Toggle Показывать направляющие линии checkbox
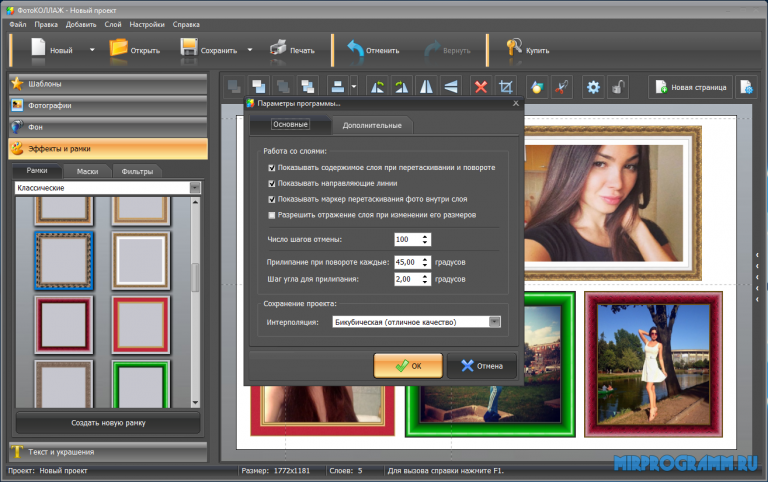768x482 pixels. point(272,183)
